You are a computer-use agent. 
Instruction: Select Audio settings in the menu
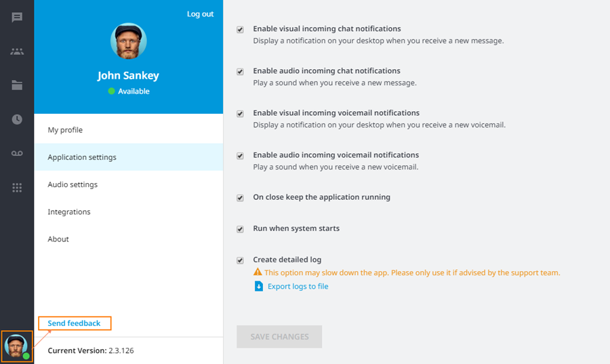coord(73,184)
